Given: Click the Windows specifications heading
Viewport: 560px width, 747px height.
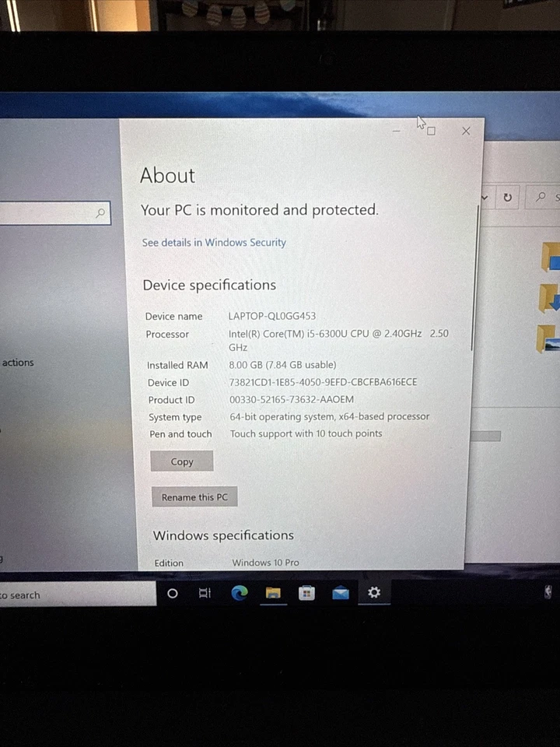Looking at the screenshot, I should [x=223, y=535].
